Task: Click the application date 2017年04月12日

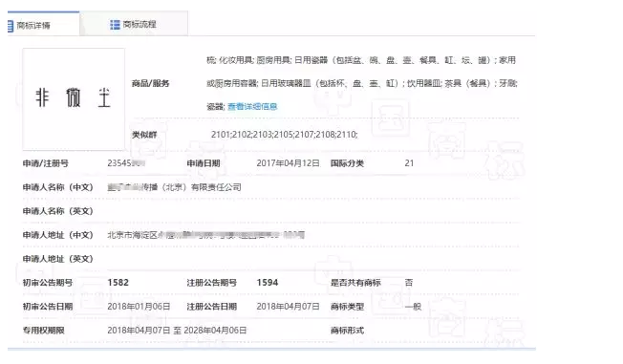Action: pyautogui.click(x=288, y=163)
